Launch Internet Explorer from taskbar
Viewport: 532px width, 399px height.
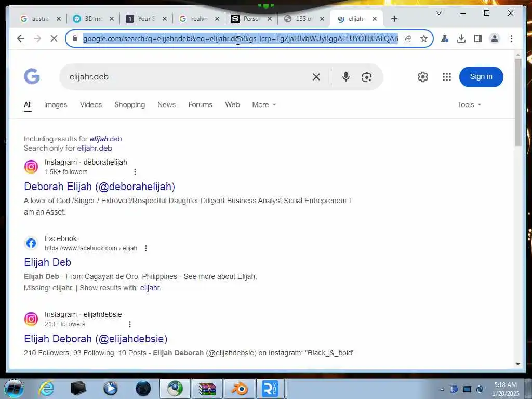tap(46, 389)
